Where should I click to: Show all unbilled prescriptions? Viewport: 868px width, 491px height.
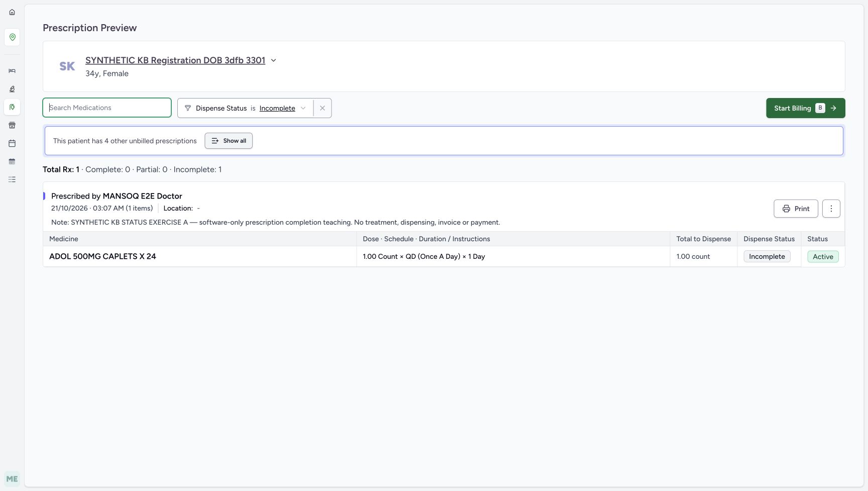tap(229, 141)
